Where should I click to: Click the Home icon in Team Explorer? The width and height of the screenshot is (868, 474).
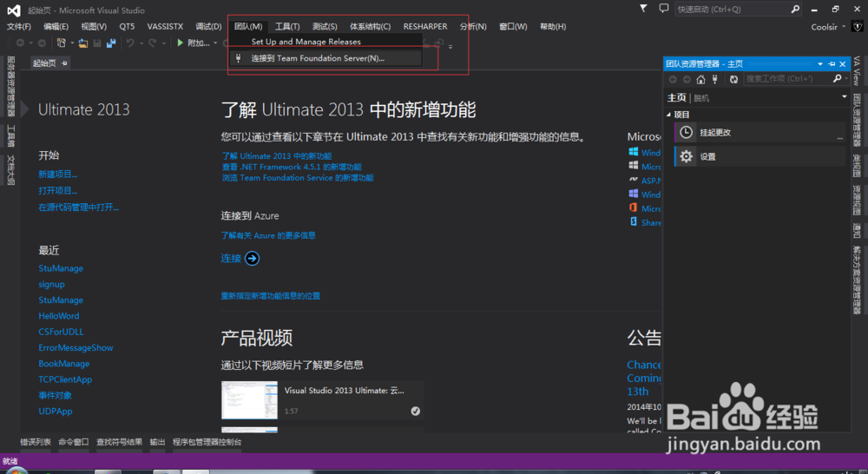(x=700, y=79)
